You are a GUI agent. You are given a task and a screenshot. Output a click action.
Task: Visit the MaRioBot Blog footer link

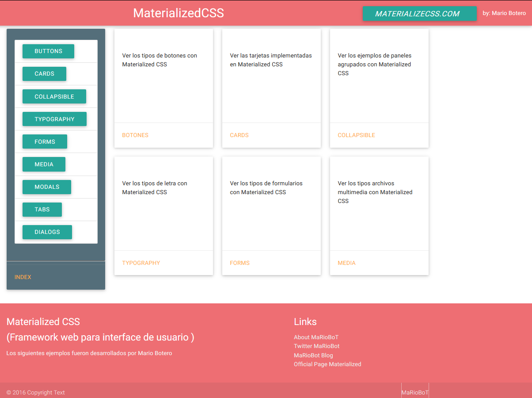point(313,356)
